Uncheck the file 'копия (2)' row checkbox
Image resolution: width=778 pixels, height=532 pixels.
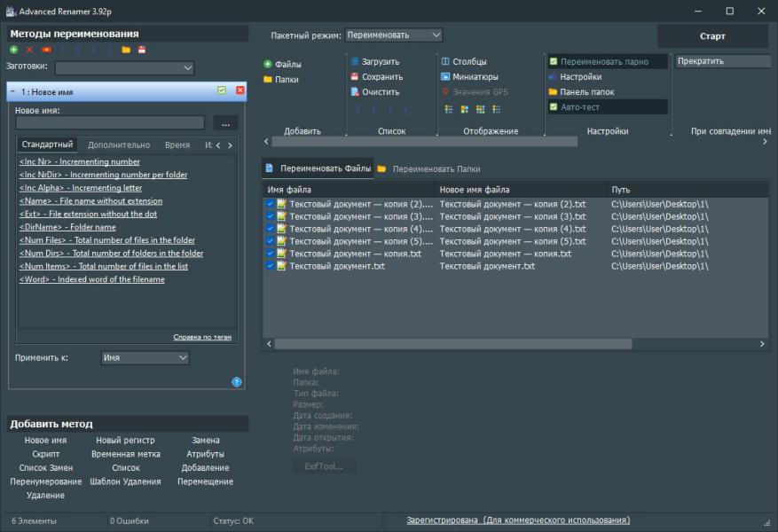pyautogui.click(x=270, y=204)
